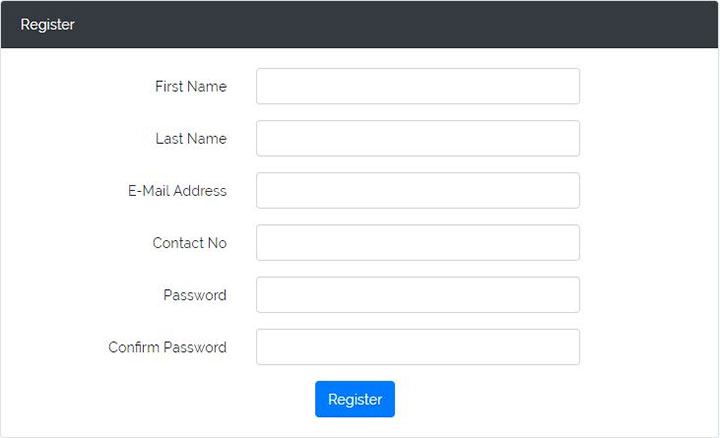This screenshot has height=438, width=720.
Task: Select the Confirm Password input field
Action: tap(417, 347)
